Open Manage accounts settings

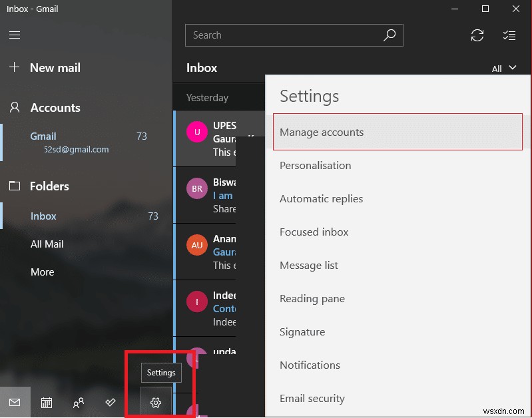pos(398,132)
